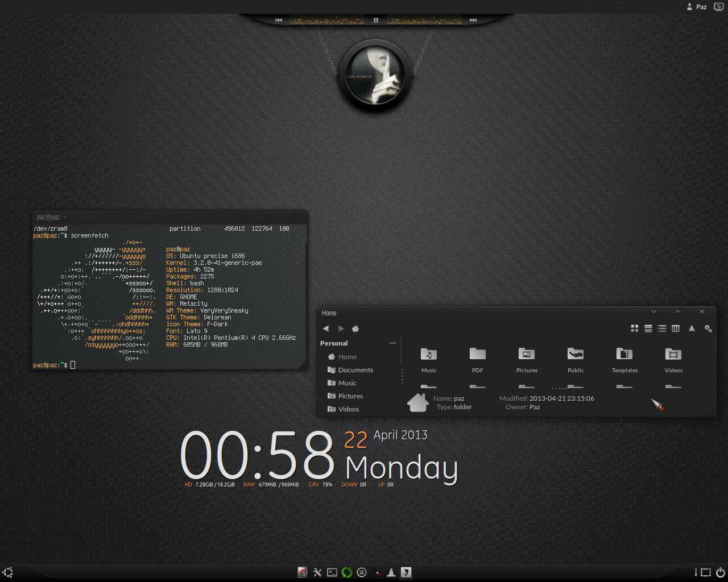Screen dimensions: 728x582
Task: Open the Pictures folder in file grid
Action: coord(527,360)
